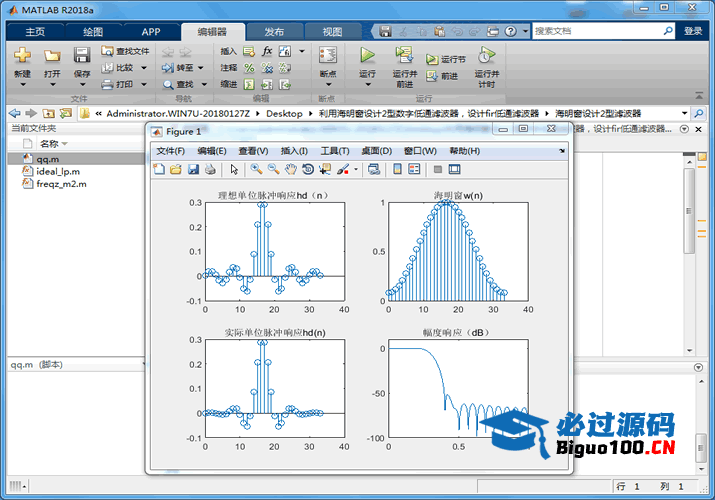Click the editor vertical scrollbar
Screen dimensions: 715x500
tap(689, 211)
